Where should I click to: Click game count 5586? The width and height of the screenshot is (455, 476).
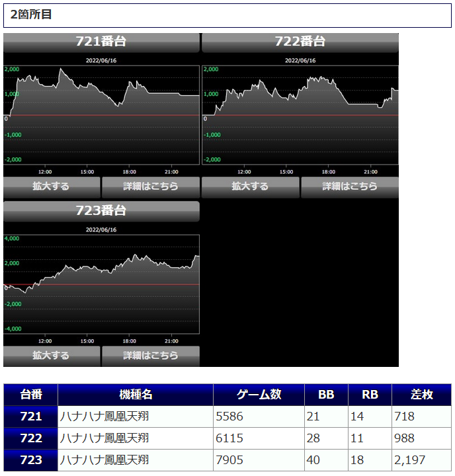click(x=229, y=416)
